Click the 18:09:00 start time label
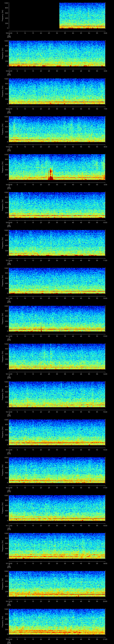The width and height of the screenshot is (114, 644). (9, 223)
